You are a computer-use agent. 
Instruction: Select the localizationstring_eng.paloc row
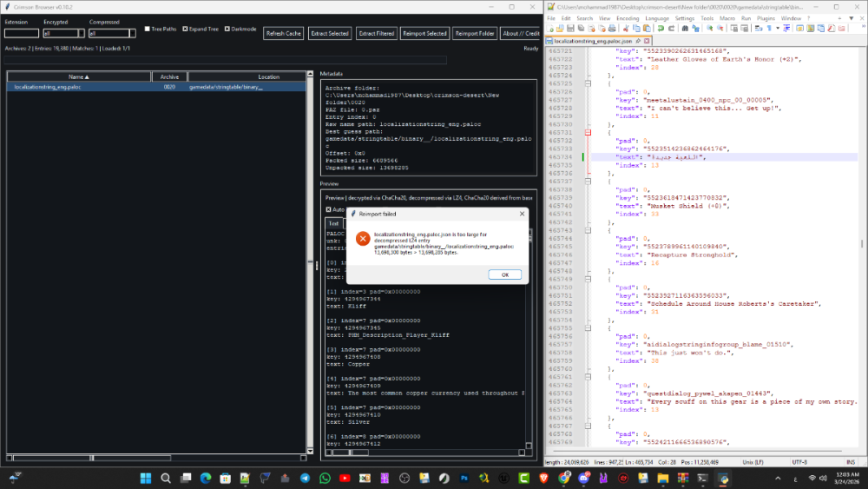point(156,87)
